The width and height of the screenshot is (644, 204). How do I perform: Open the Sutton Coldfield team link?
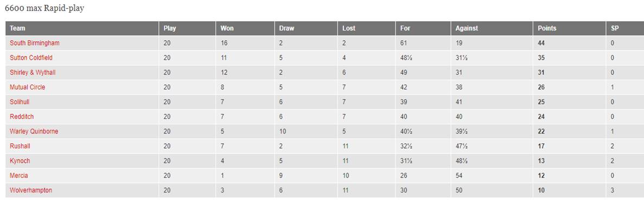tap(31, 58)
